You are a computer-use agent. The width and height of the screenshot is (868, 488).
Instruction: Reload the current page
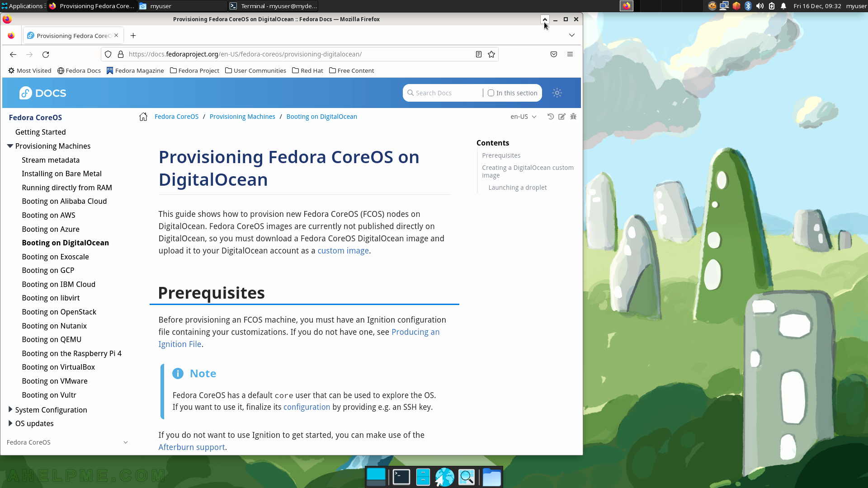pyautogui.click(x=46, y=54)
